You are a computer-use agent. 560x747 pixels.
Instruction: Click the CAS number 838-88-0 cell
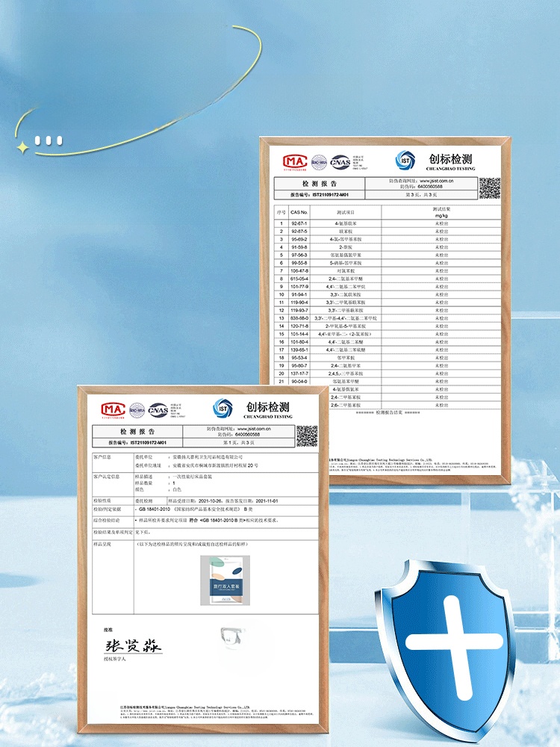pyautogui.click(x=299, y=317)
